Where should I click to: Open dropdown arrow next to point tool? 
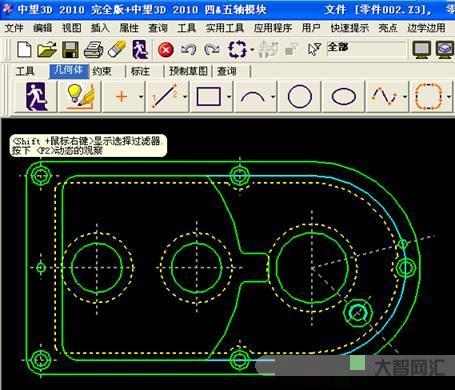click(x=141, y=97)
